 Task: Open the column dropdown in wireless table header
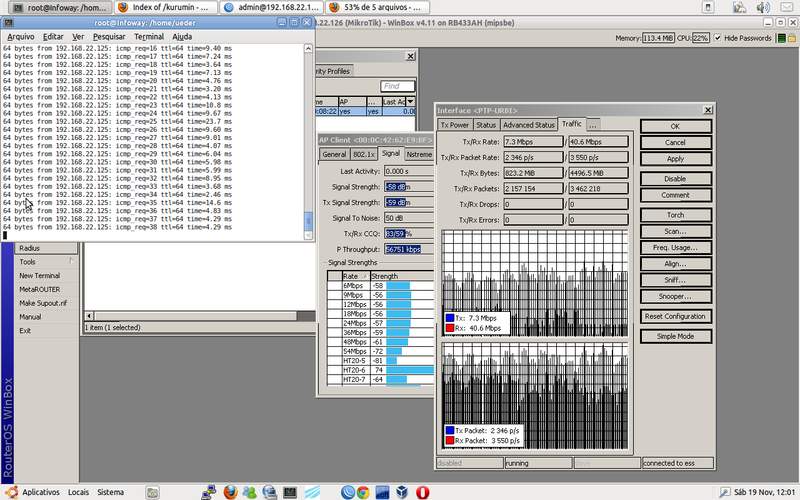point(409,102)
